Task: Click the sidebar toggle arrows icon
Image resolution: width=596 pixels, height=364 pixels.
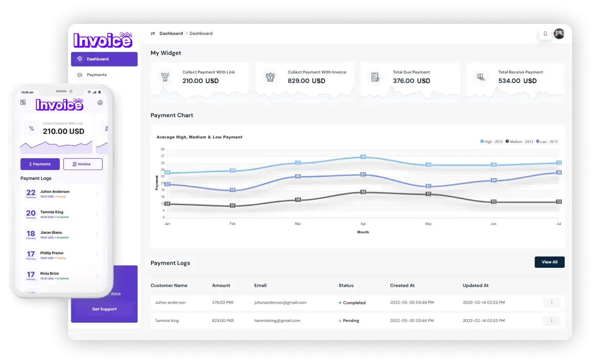Action: click(x=153, y=33)
